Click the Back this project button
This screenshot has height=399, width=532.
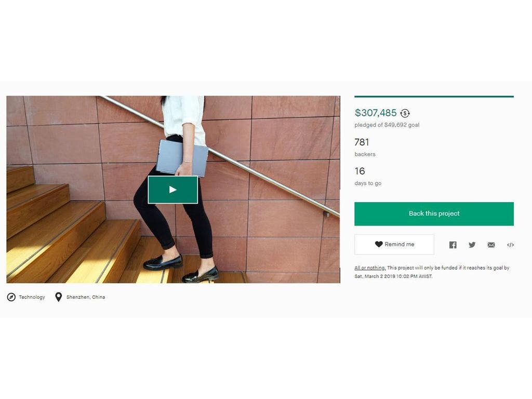click(434, 214)
